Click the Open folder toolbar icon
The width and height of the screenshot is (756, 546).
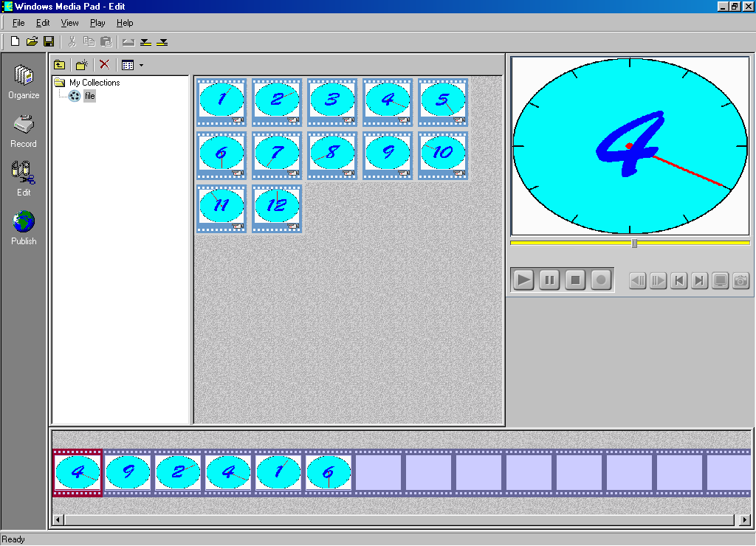point(32,42)
